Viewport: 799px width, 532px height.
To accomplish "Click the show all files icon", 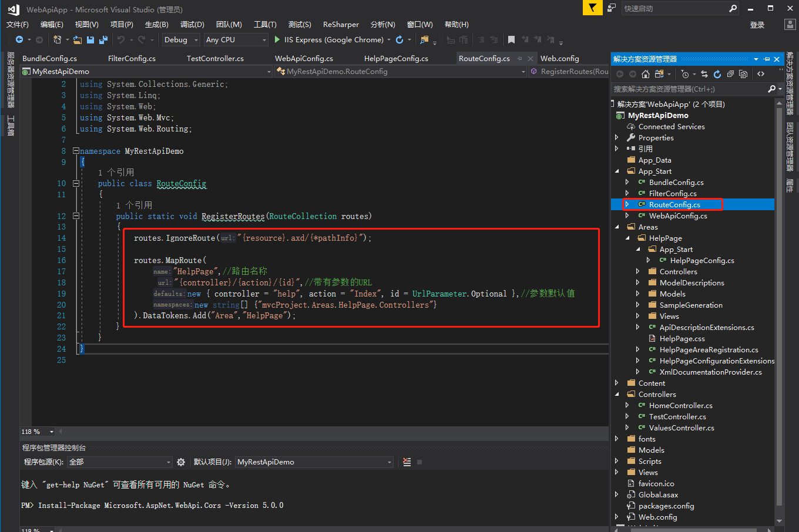I will coord(743,74).
